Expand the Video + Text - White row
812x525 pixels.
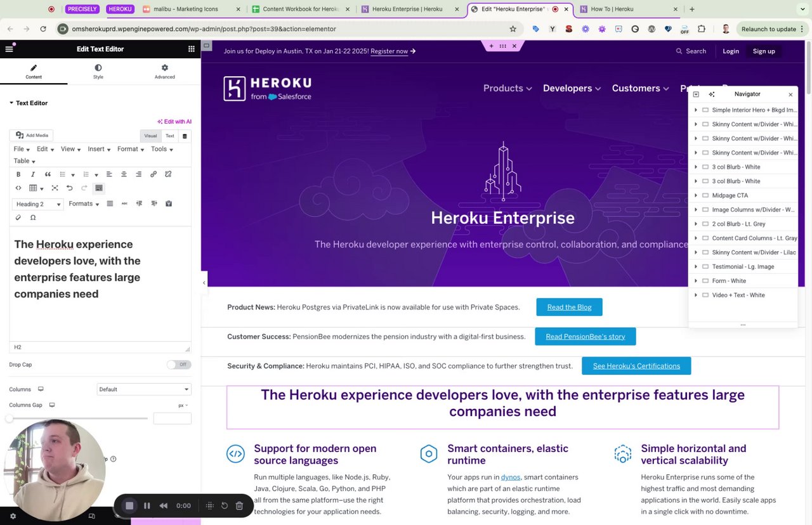click(x=696, y=295)
